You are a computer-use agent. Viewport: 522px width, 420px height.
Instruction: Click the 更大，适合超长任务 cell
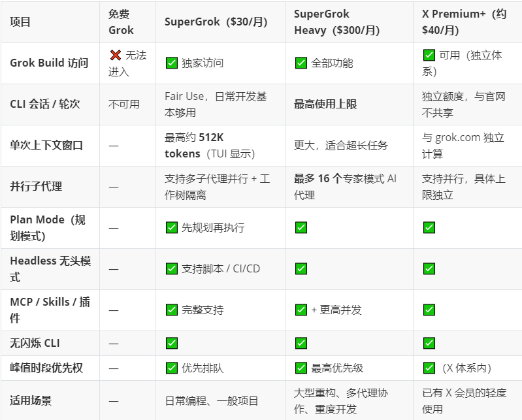tap(350, 146)
